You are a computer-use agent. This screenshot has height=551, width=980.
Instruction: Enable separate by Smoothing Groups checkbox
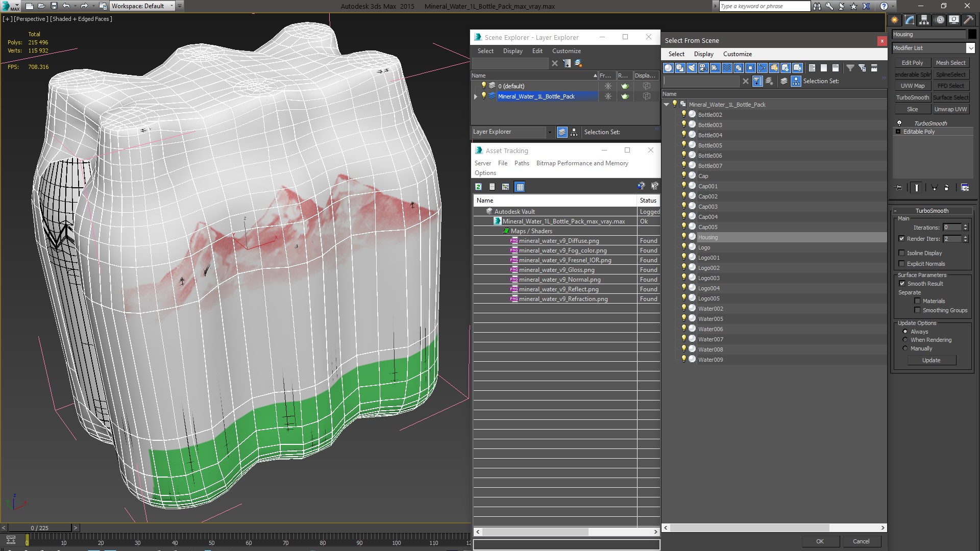coord(917,310)
